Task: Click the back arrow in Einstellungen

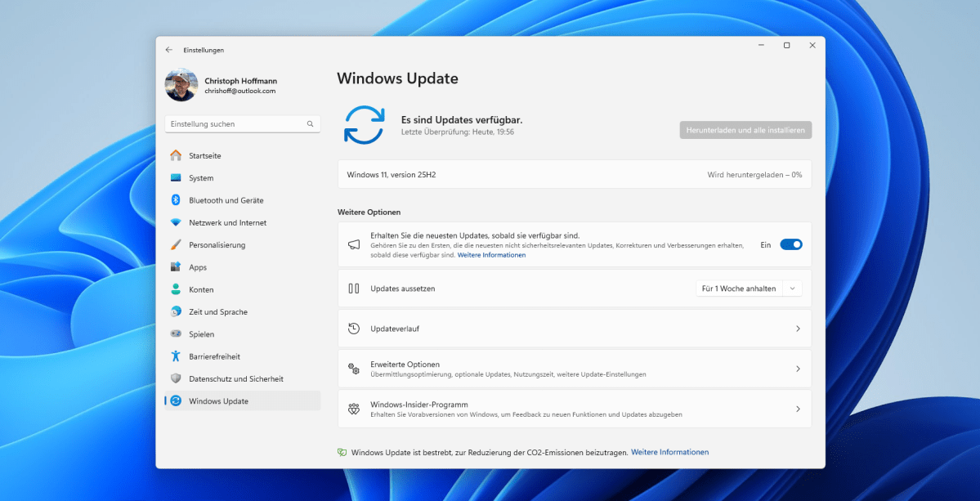Action: click(x=170, y=49)
